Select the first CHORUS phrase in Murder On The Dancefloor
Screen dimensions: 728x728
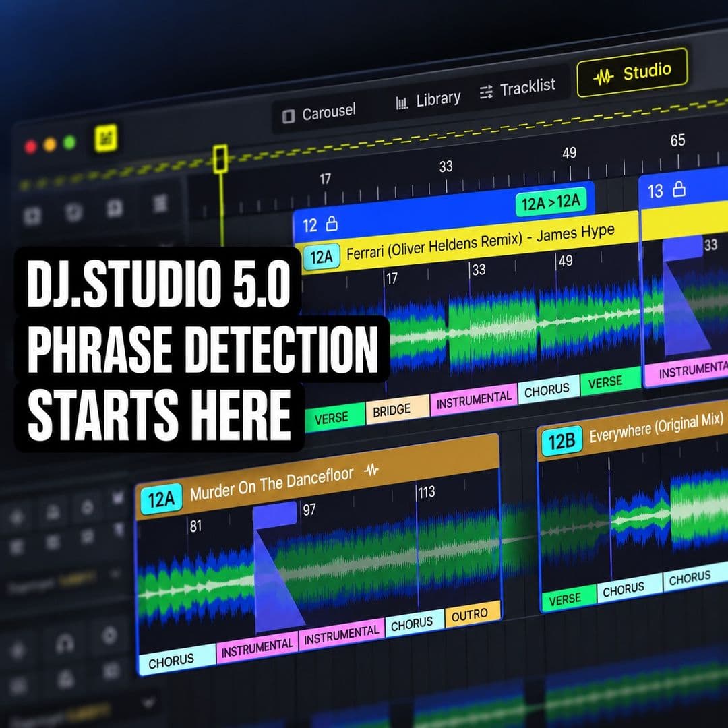pos(177,660)
